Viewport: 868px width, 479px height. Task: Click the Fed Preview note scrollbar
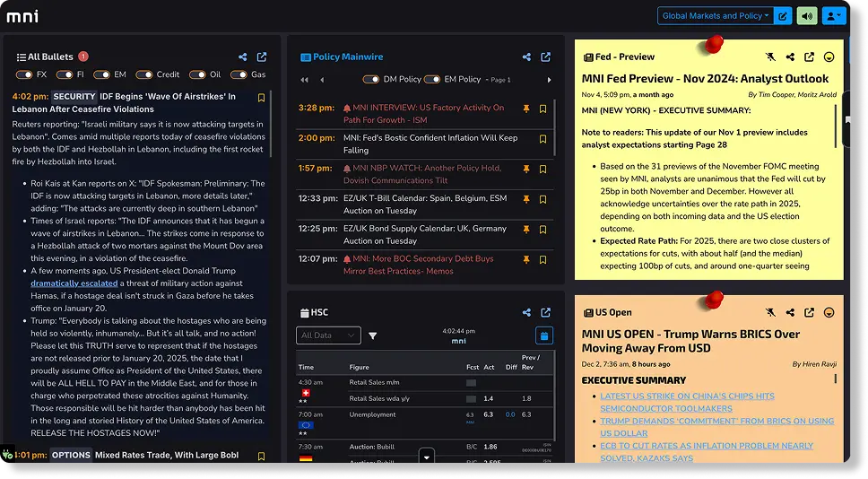[836, 126]
